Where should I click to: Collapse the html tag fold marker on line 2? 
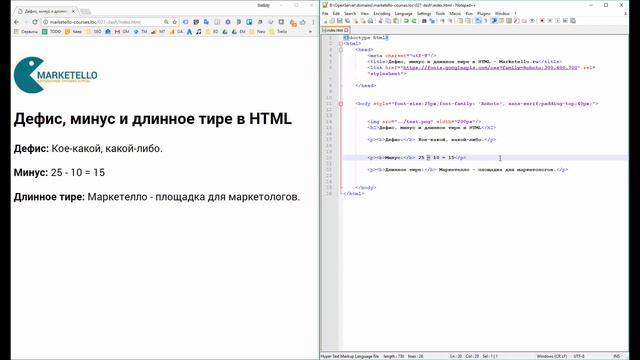pos(341,44)
